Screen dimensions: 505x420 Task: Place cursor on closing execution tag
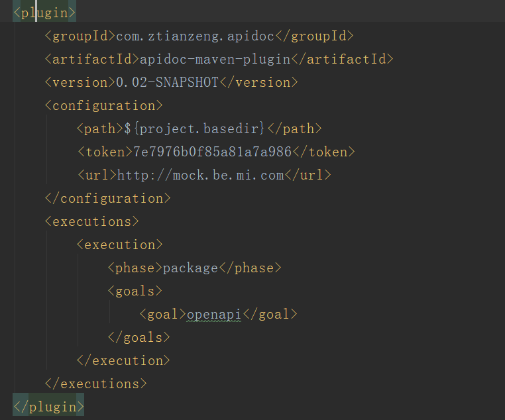point(123,360)
